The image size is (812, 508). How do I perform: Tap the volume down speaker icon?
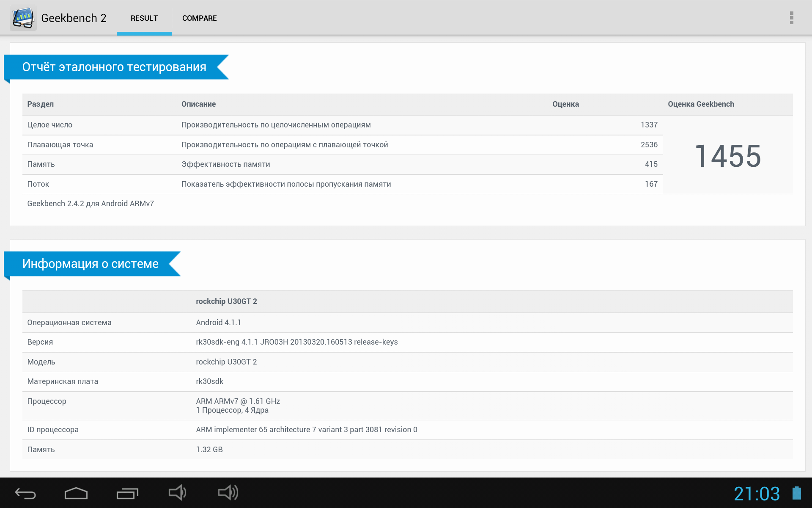177,493
